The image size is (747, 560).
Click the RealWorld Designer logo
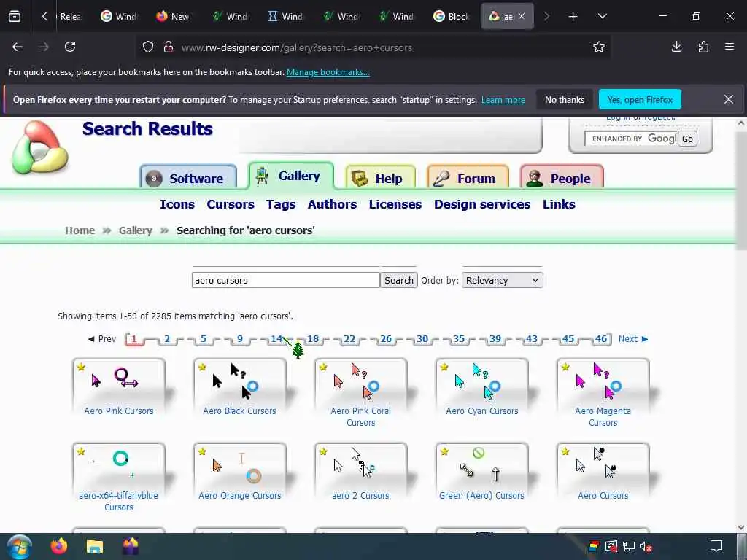click(39, 147)
